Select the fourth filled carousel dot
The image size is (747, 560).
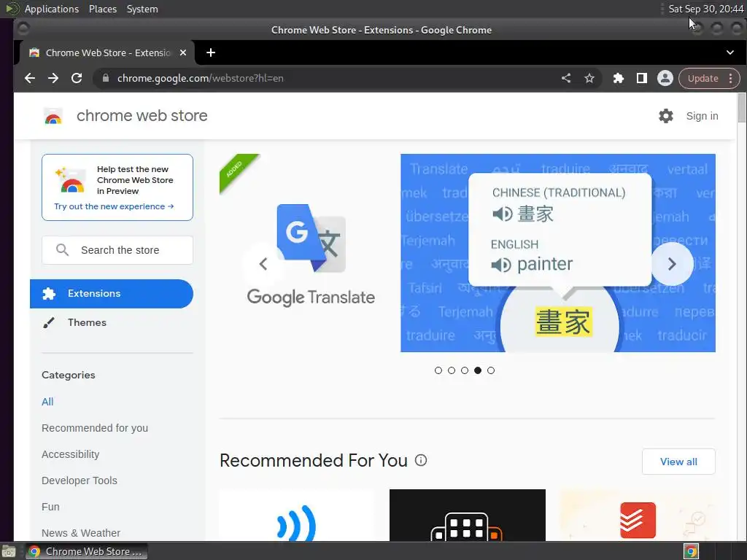478,370
